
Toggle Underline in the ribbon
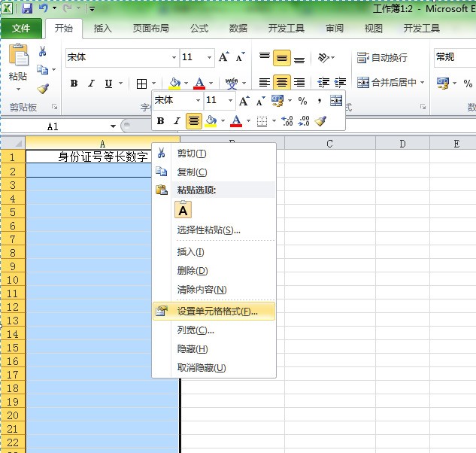coord(108,84)
